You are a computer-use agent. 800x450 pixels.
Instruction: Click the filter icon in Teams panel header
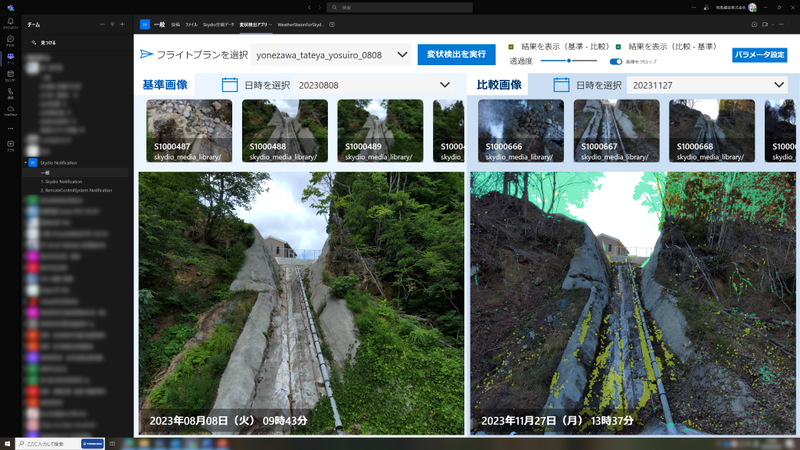click(x=112, y=24)
